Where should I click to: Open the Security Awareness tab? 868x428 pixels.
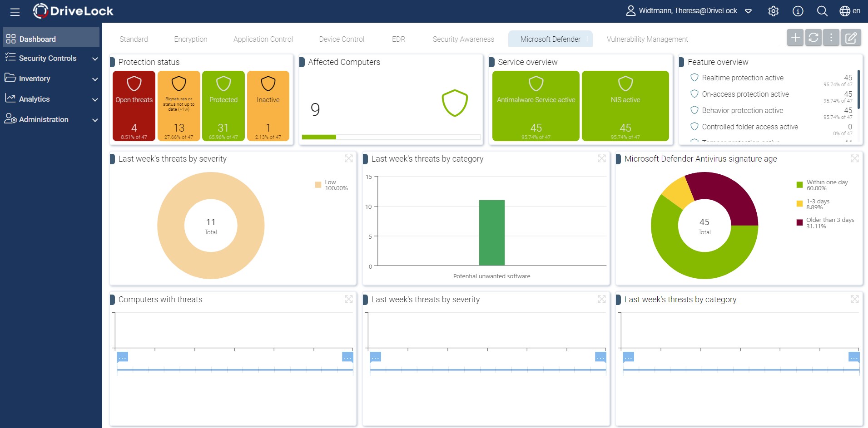pos(463,39)
